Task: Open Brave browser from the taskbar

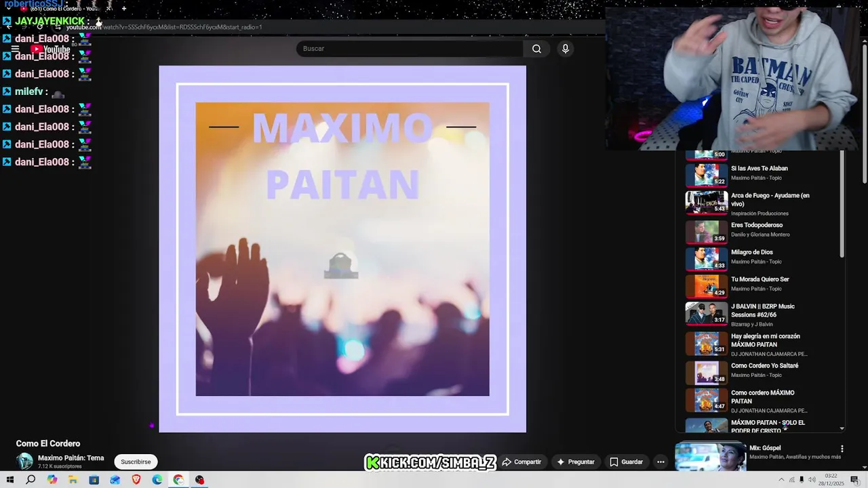Action: pyautogui.click(x=136, y=480)
